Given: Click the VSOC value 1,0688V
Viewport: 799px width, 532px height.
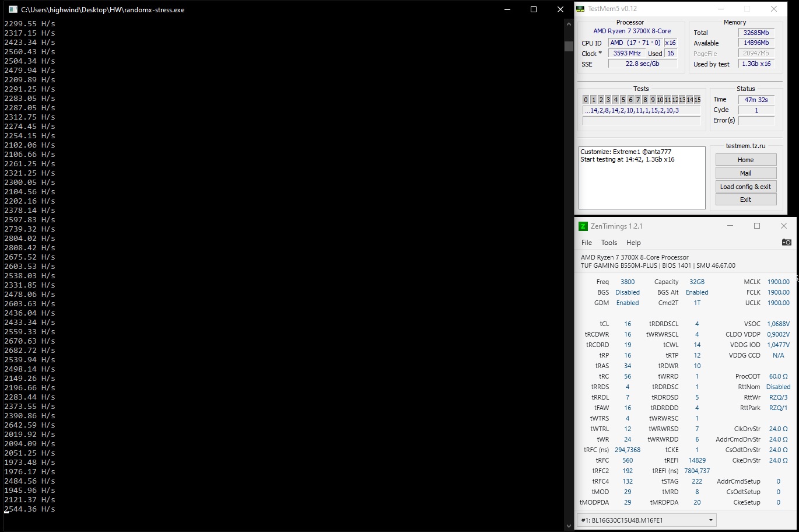Looking at the screenshot, I should [x=779, y=324].
